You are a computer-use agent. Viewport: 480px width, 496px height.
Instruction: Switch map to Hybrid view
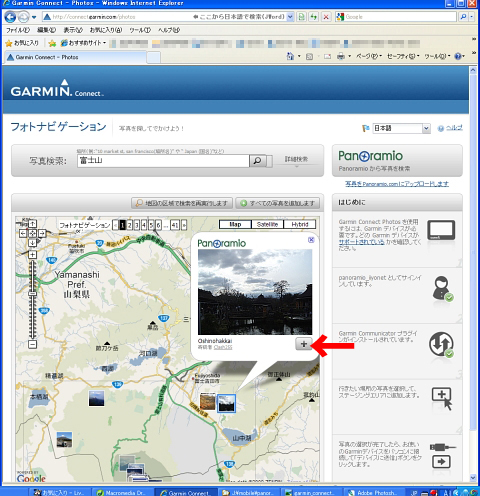click(x=300, y=224)
